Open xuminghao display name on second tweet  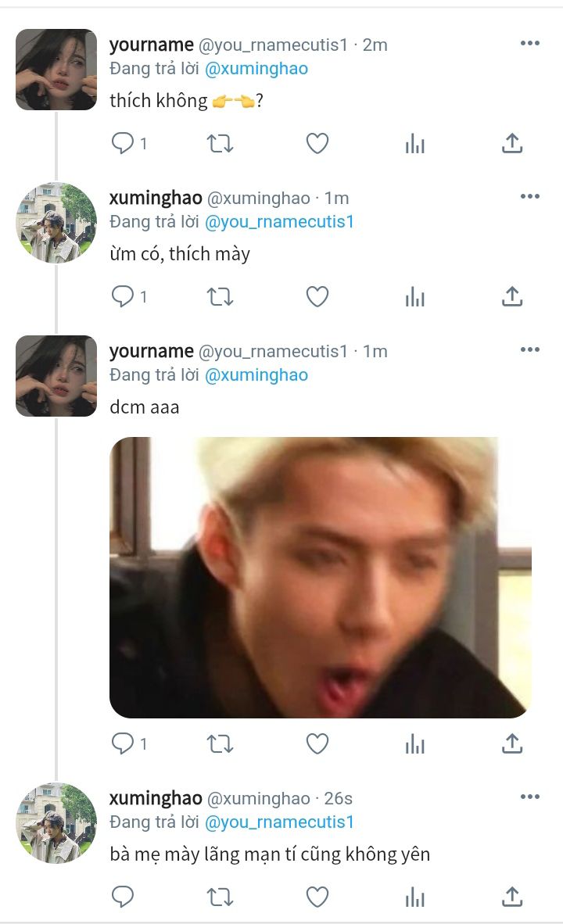coord(156,198)
